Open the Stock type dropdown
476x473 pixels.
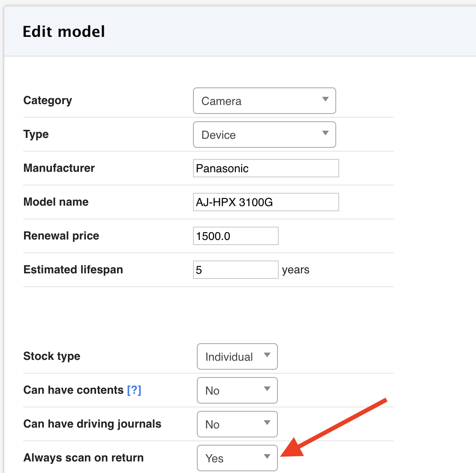coord(237,356)
